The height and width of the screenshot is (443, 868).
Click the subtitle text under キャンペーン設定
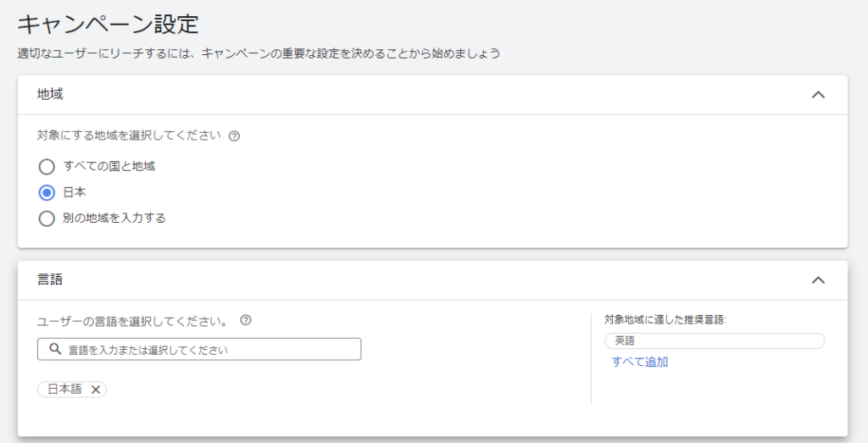pyautogui.click(x=259, y=53)
